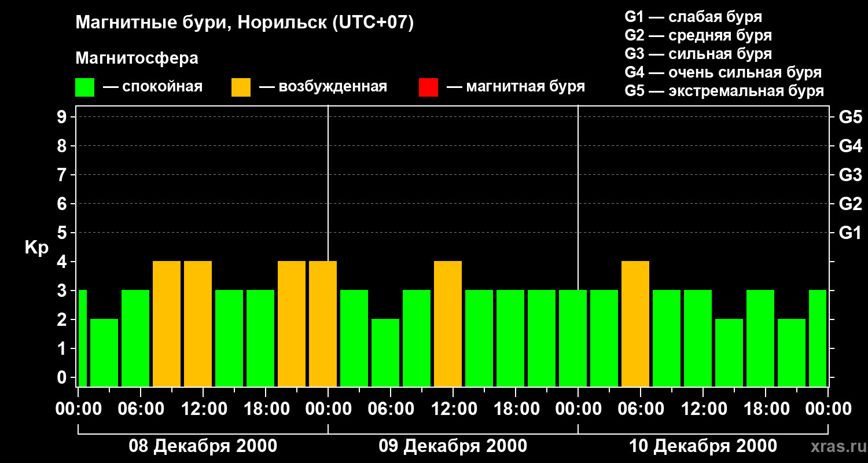Click the '18:00' time label of 09 Декабря
Image resolution: width=868 pixels, height=463 pixels.
tap(516, 409)
